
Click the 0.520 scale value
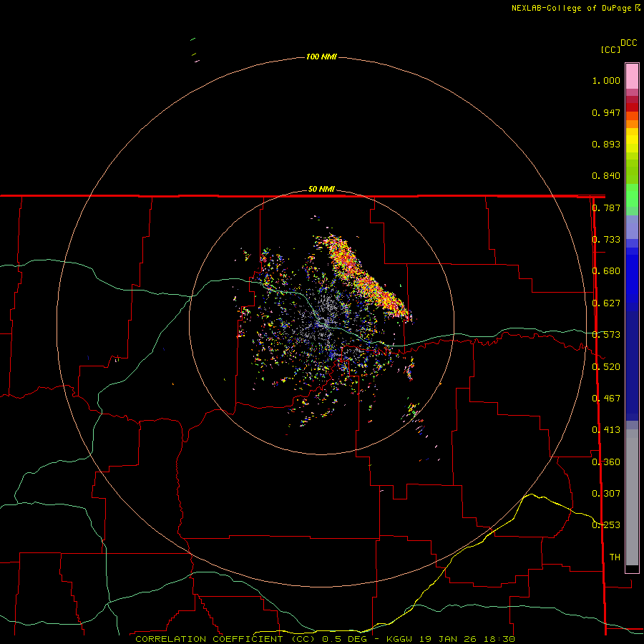tap(606, 367)
